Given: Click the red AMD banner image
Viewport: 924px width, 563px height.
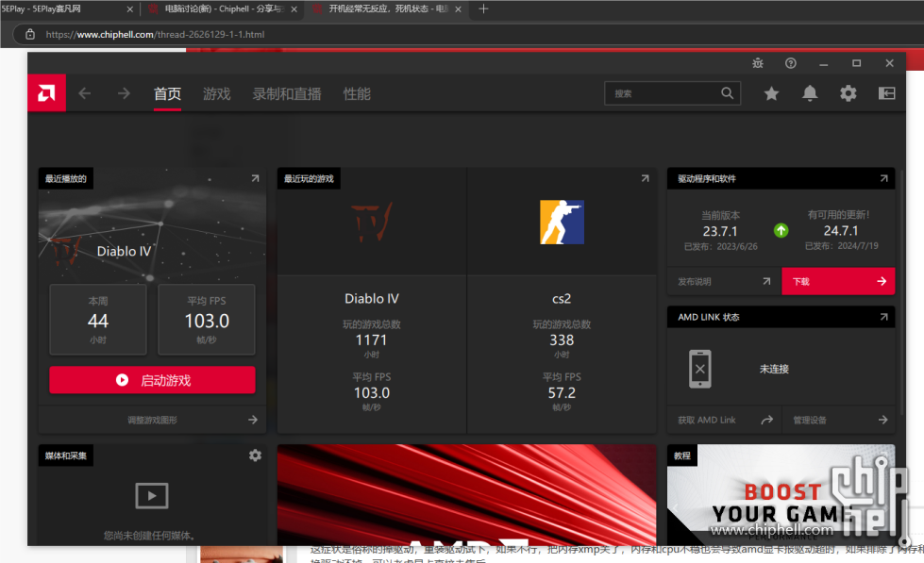Looking at the screenshot, I should (x=466, y=495).
